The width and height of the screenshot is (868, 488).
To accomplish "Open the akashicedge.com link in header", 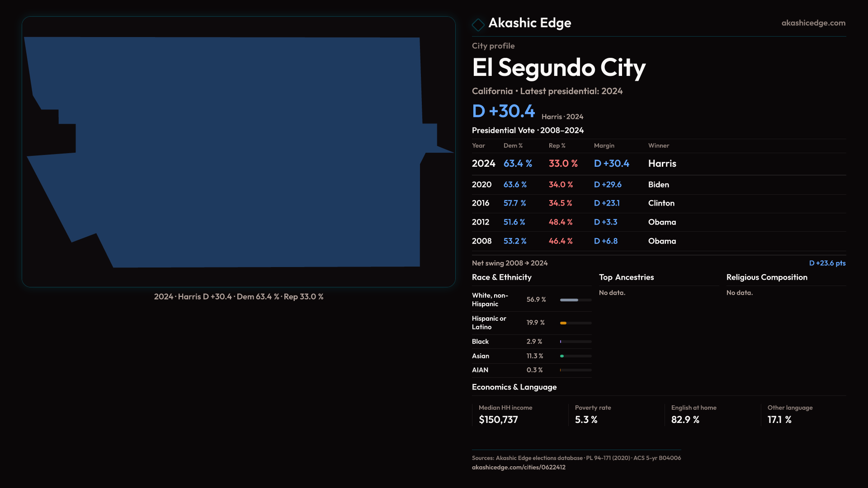I will coord(813,23).
